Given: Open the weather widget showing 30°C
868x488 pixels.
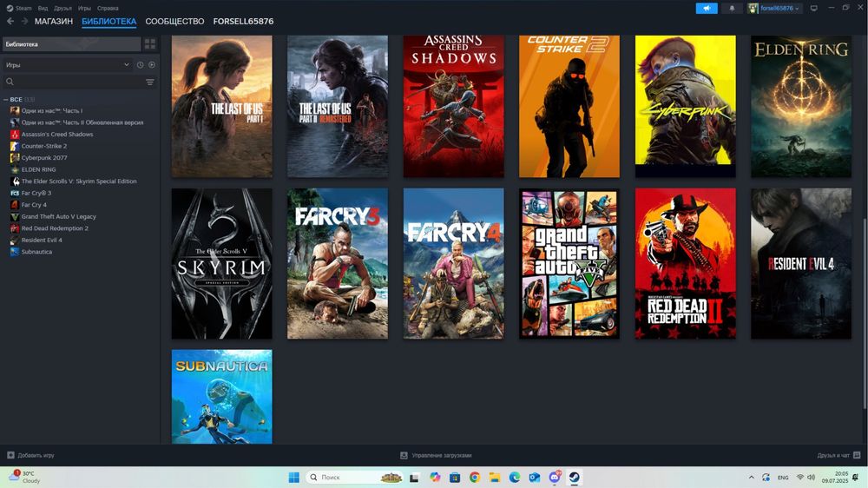Looking at the screenshot, I should 24,477.
